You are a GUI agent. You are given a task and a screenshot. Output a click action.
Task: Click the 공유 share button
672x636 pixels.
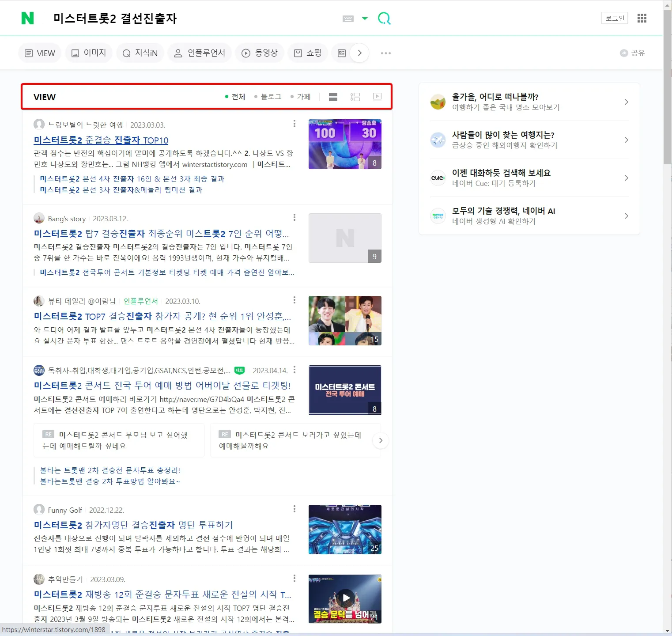click(x=632, y=53)
